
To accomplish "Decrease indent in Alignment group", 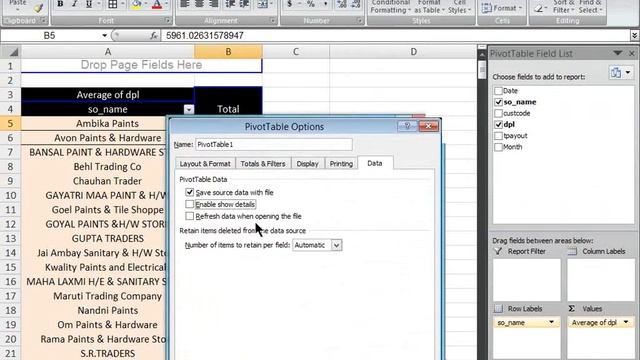I will click(230, 4).
